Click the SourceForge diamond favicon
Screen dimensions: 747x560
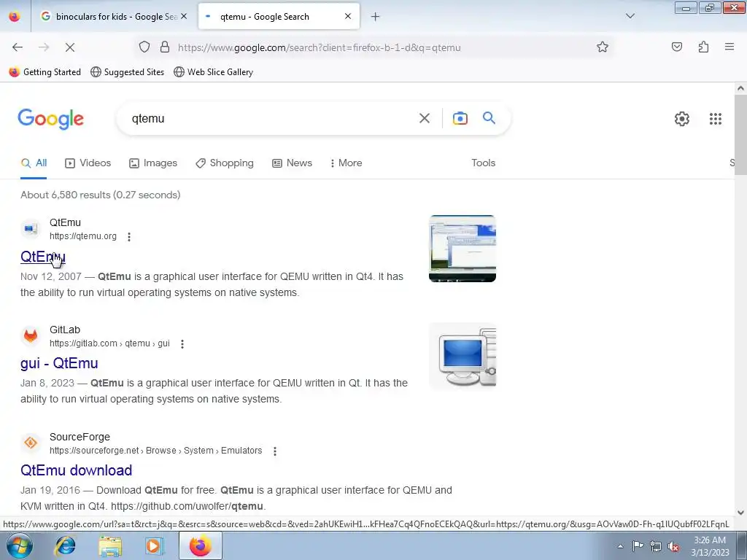[31, 443]
